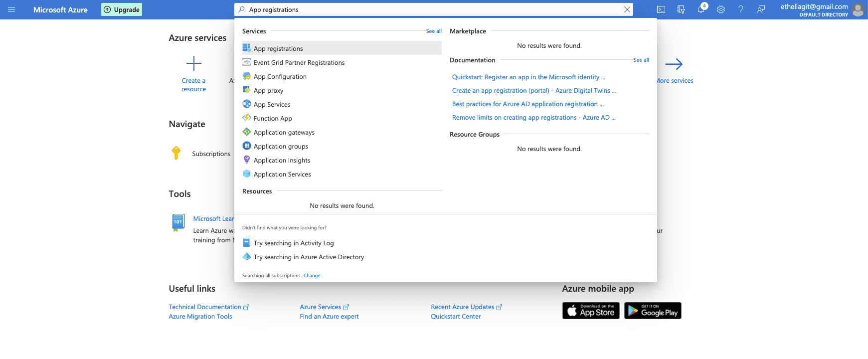Click the Microsoft Learn 101 icon
868x359 pixels.
[x=177, y=222]
